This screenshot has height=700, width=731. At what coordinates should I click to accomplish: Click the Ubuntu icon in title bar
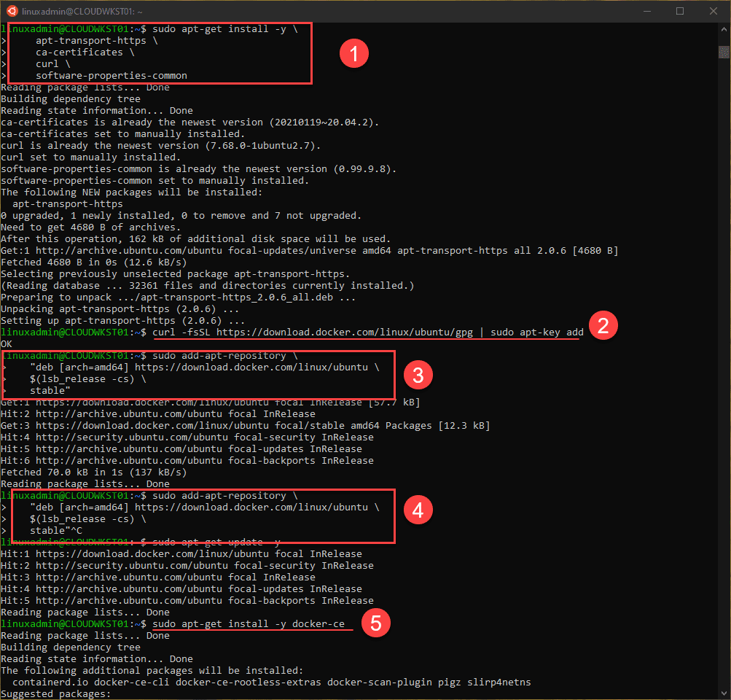(x=12, y=11)
